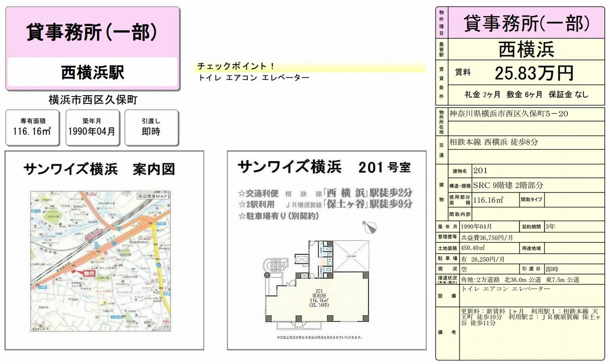Image resolution: width=610 pixels, height=364 pixels.
Task: Select 相鉄本線 西横浜 徒歩8分 in the 交通 row
Action: pos(494,142)
